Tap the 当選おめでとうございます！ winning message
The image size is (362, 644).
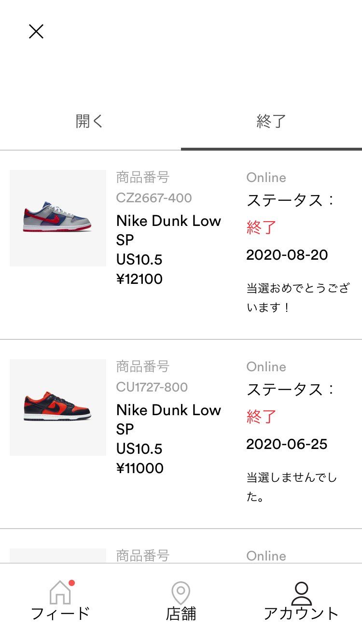click(x=297, y=298)
